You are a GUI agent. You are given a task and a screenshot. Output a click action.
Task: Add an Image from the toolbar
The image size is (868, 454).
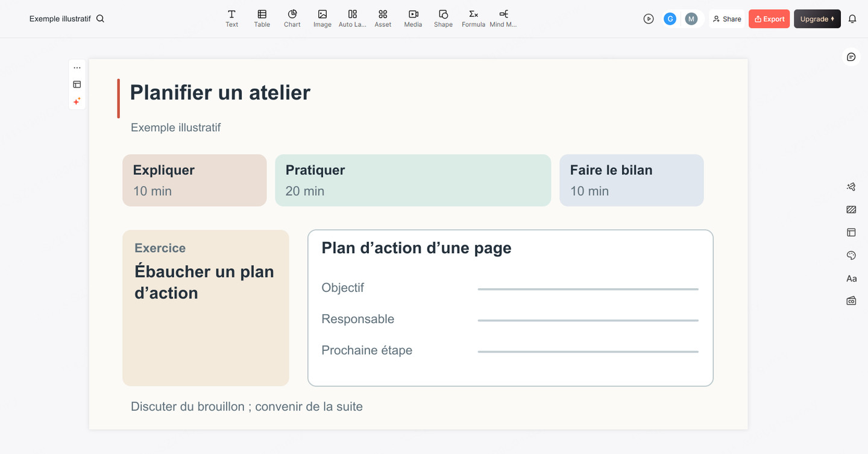tap(322, 19)
